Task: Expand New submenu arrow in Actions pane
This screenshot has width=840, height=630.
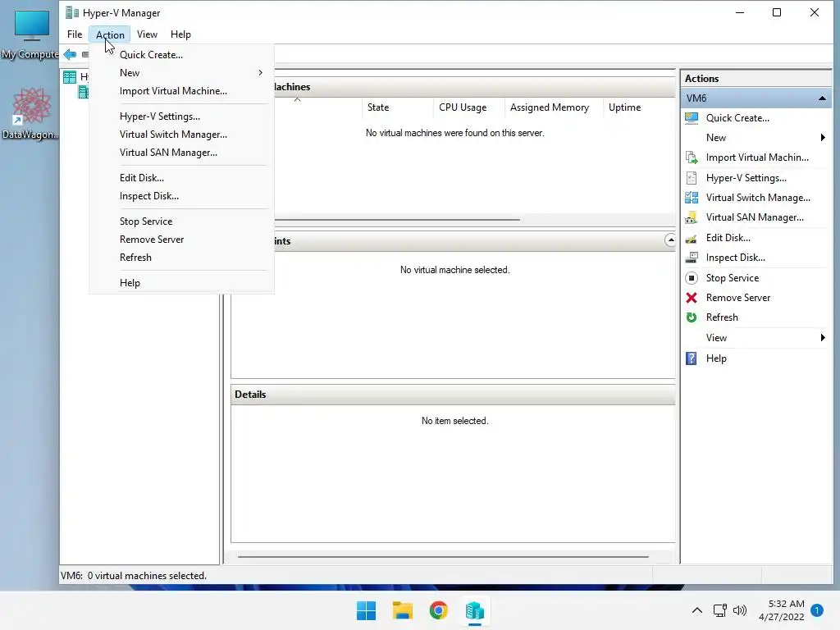Action: (823, 138)
